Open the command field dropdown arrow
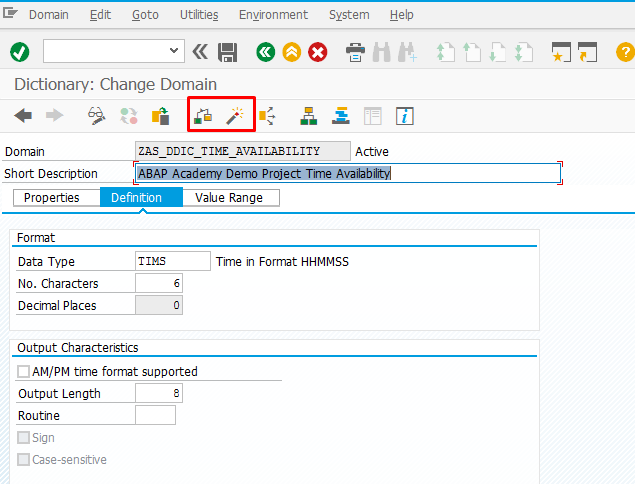 pyautogui.click(x=174, y=51)
